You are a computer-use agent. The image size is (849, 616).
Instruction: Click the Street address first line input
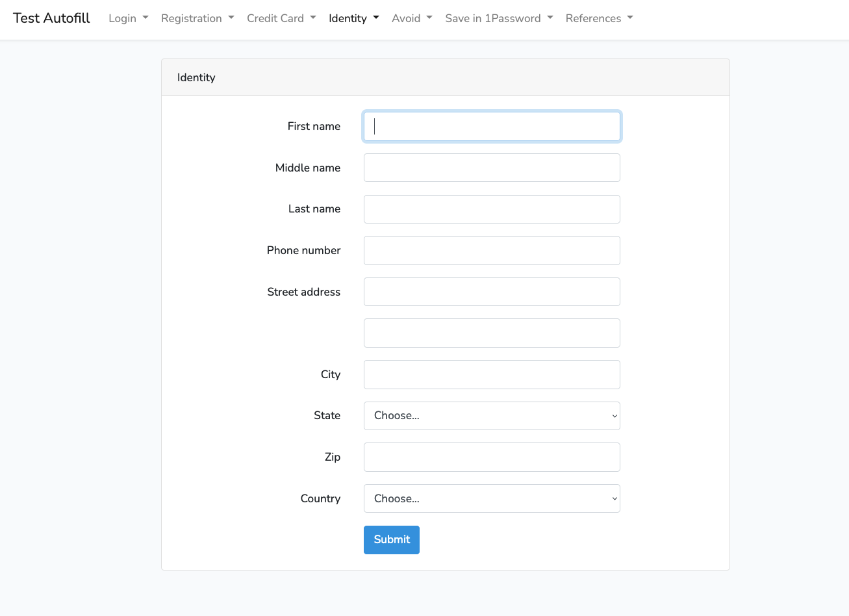[492, 292]
